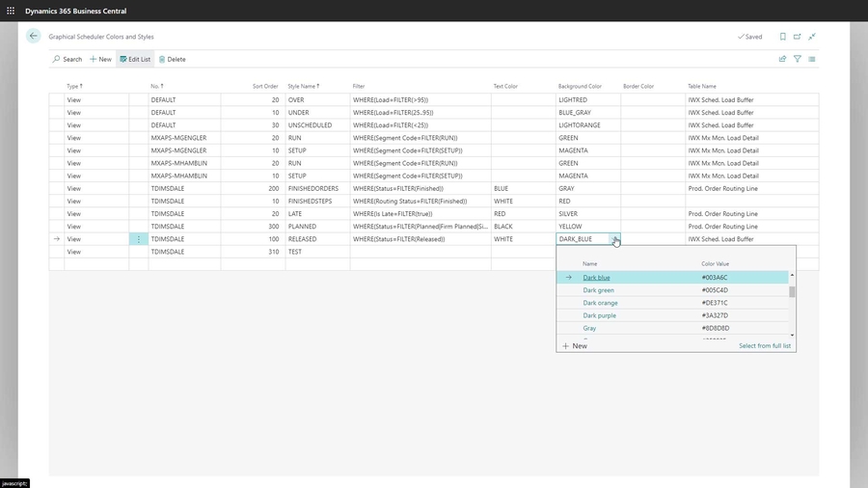Click the color dropdown list scrollbar
868x488 pixels.
pyautogui.click(x=792, y=290)
